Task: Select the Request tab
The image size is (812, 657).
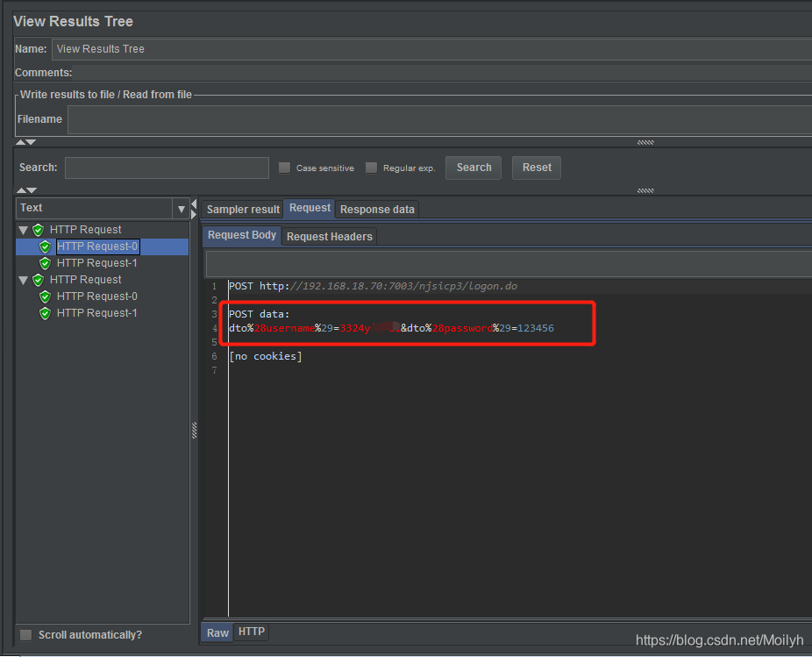Action: point(310,208)
